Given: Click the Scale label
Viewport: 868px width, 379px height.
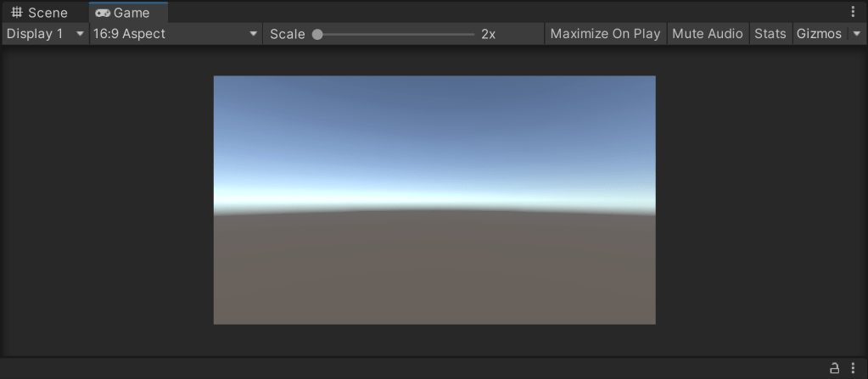Looking at the screenshot, I should (287, 34).
